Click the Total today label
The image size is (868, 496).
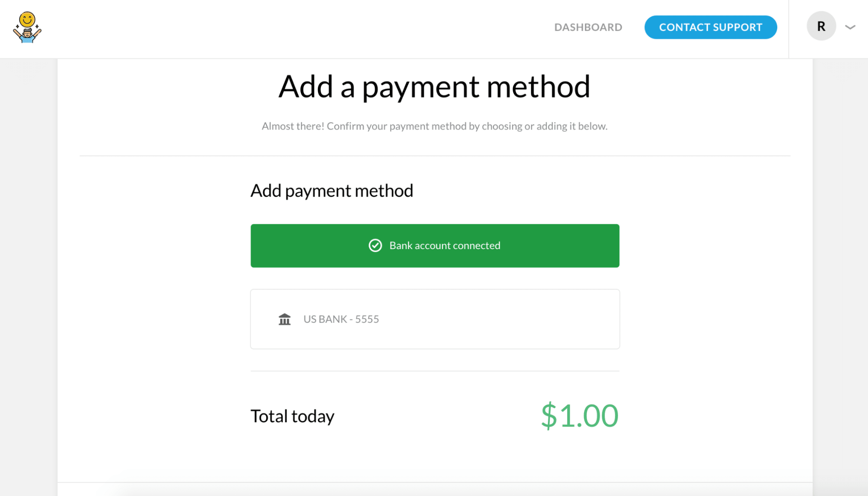click(292, 416)
